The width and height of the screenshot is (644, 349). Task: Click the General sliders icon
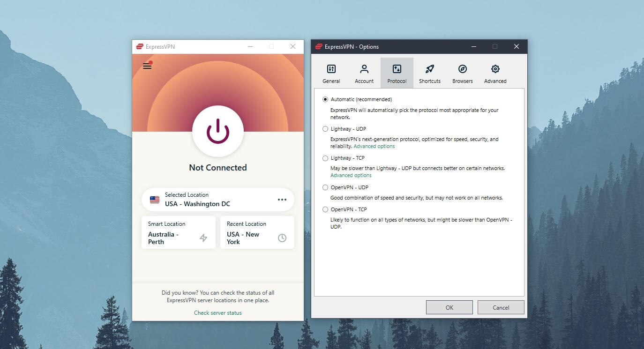coord(331,69)
